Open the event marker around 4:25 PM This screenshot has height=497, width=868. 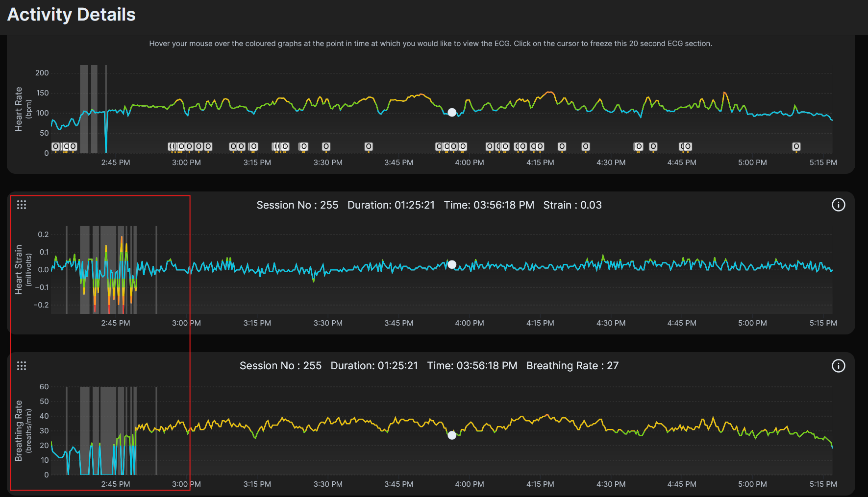coord(585,146)
